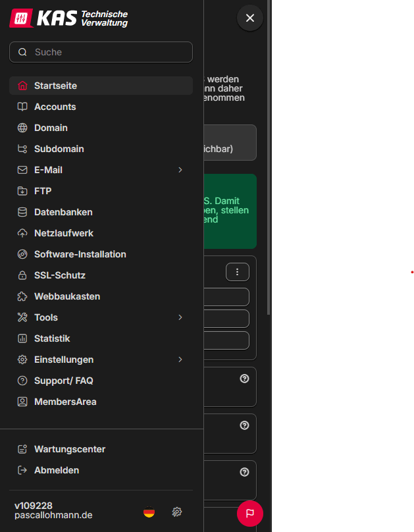Open Startseite home icon

[x=22, y=86]
